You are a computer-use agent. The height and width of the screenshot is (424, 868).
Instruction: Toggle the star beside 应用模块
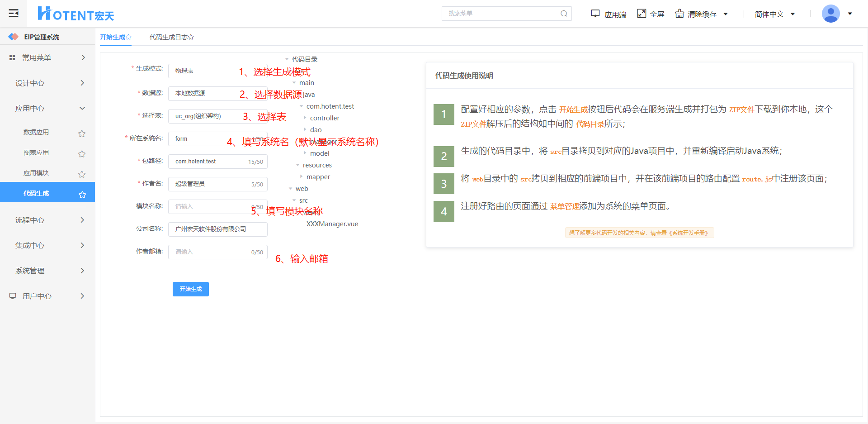click(82, 174)
